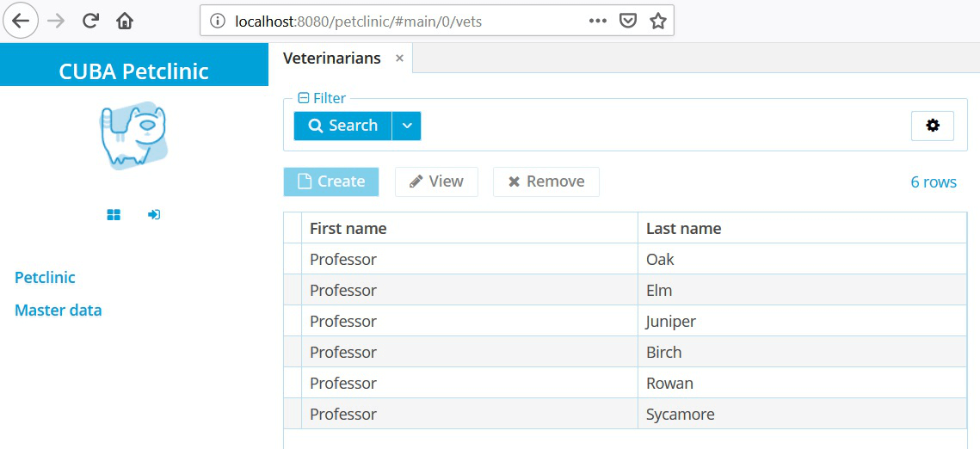Open the filter settings gear icon
The image size is (980, 449).
pos(933,126)
